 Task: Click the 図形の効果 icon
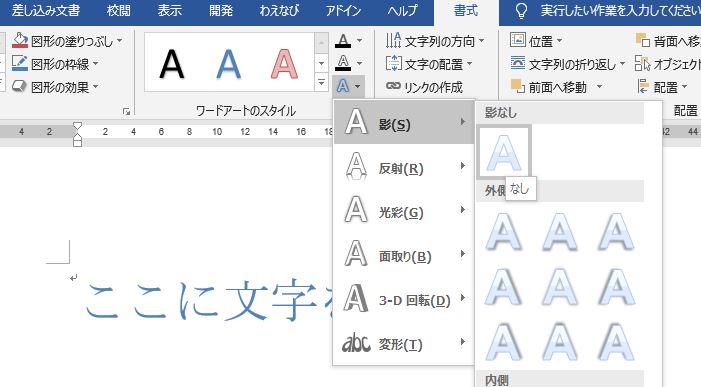[x=20, y=86]
